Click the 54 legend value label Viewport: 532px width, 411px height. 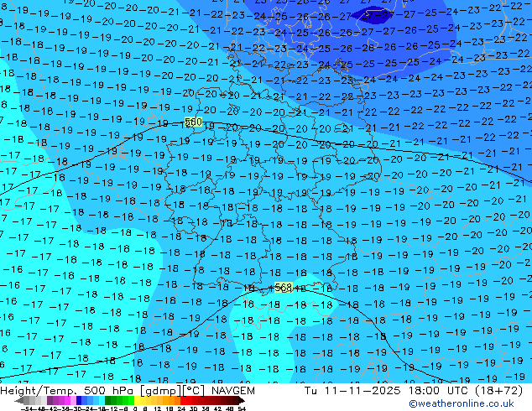[242, 408]
